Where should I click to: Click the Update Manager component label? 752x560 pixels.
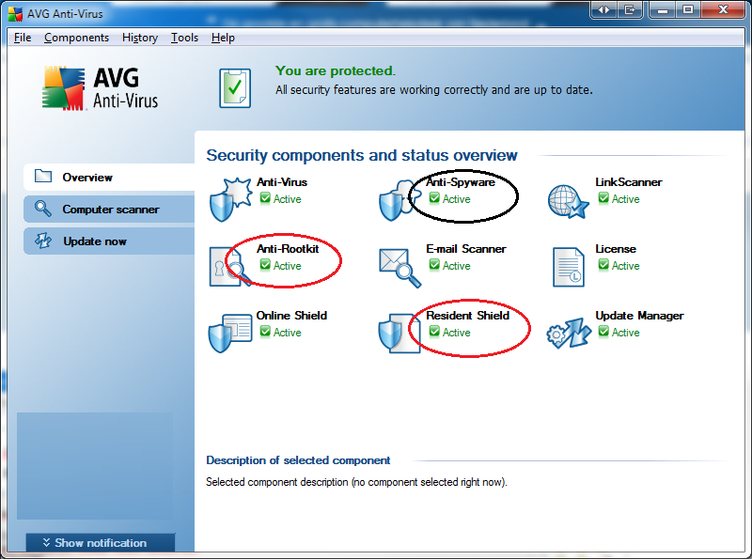(640, 316)
